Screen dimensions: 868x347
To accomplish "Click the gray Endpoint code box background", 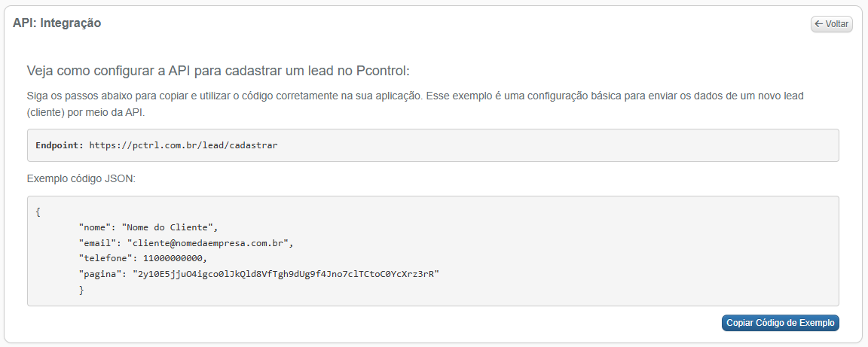I will pyautogui.click(x=554, y=145).
